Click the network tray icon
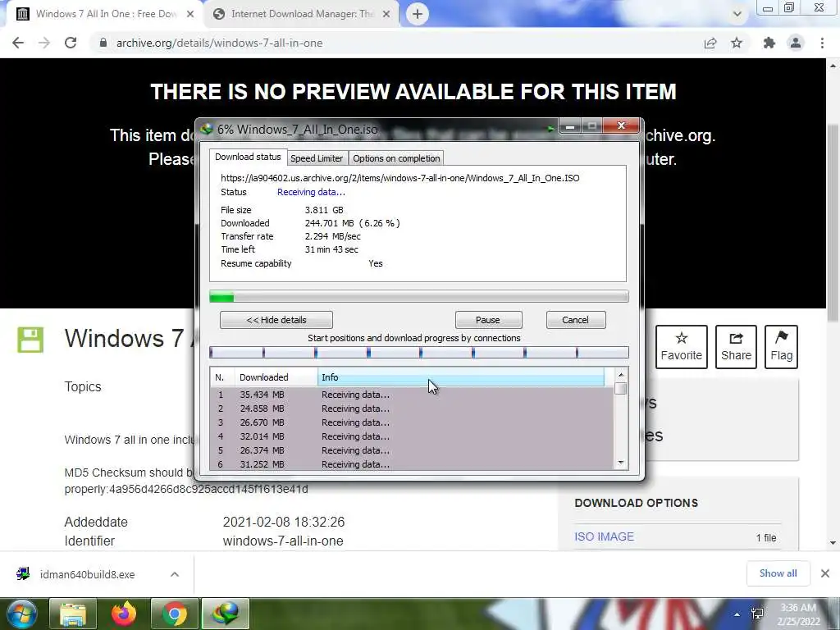The image size is (840, 630). click(757, 614)
